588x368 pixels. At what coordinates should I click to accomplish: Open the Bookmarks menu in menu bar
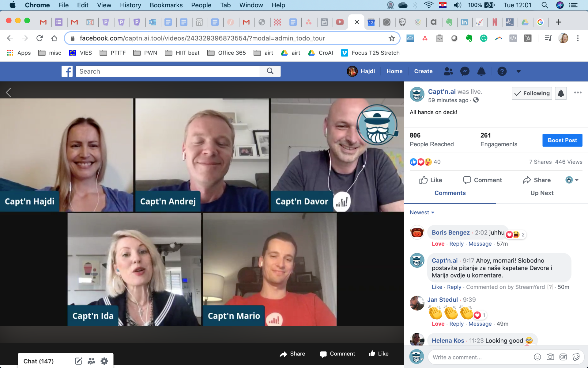(166, 5)
